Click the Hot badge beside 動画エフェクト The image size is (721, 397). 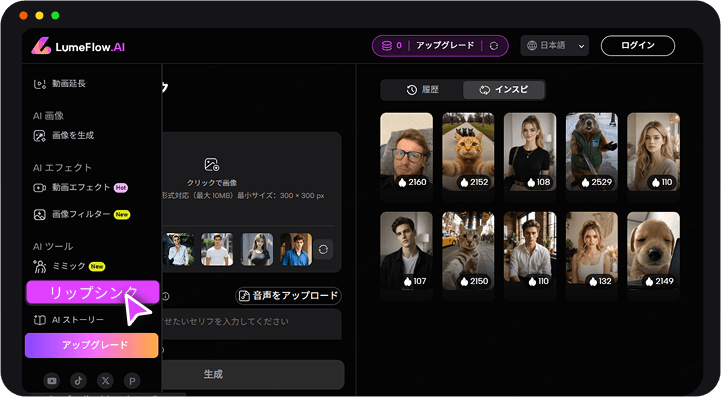pyautogui.click(x=121, y=188)
